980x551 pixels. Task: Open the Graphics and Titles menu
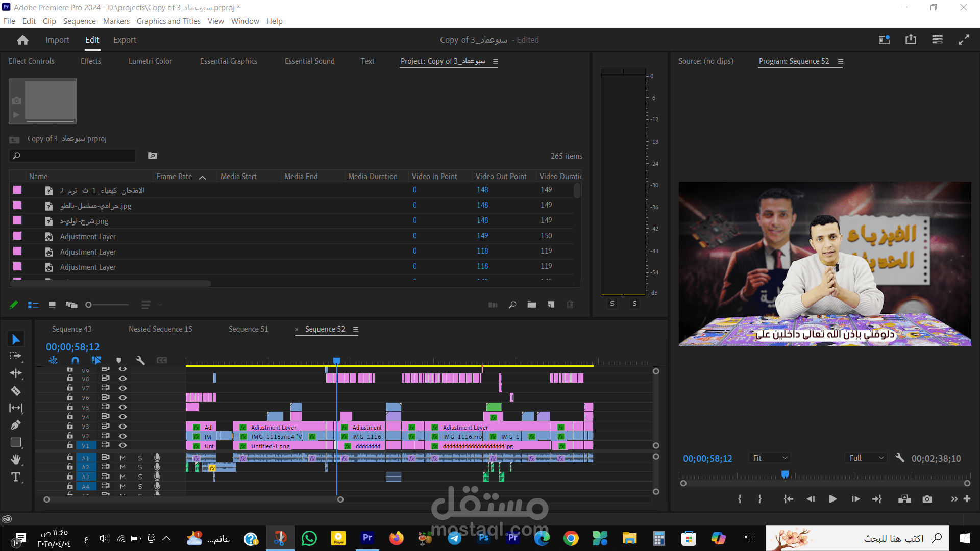point(168,21)
